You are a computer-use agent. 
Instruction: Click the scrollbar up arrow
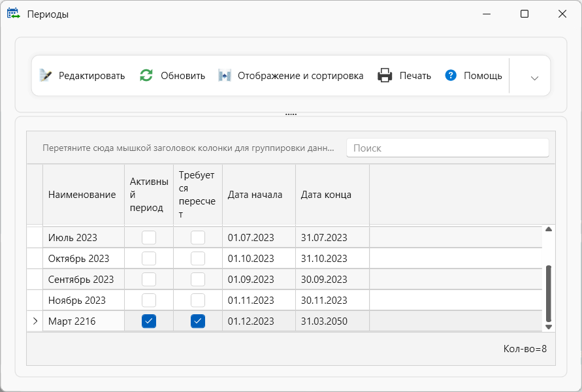click(x=549, y=229)
